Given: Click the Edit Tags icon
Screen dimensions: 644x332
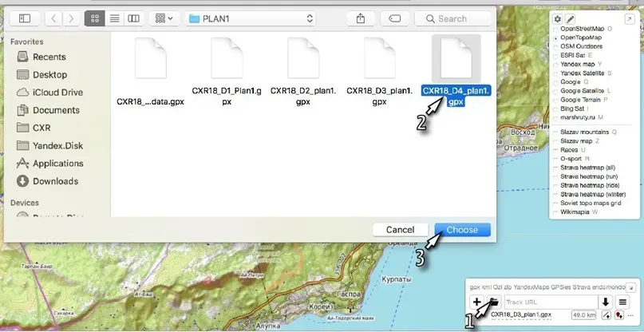Looking at the screenshot, I should [395, 18].
